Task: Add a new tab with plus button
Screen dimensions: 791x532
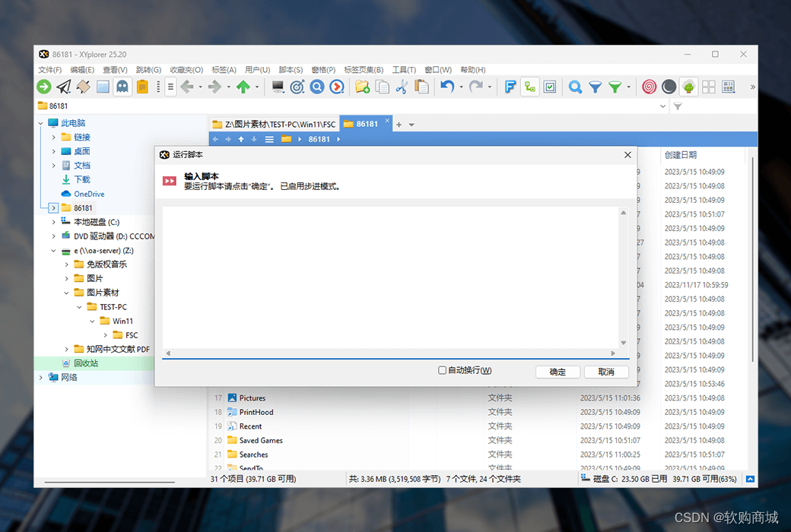Action: pos(399,125)
